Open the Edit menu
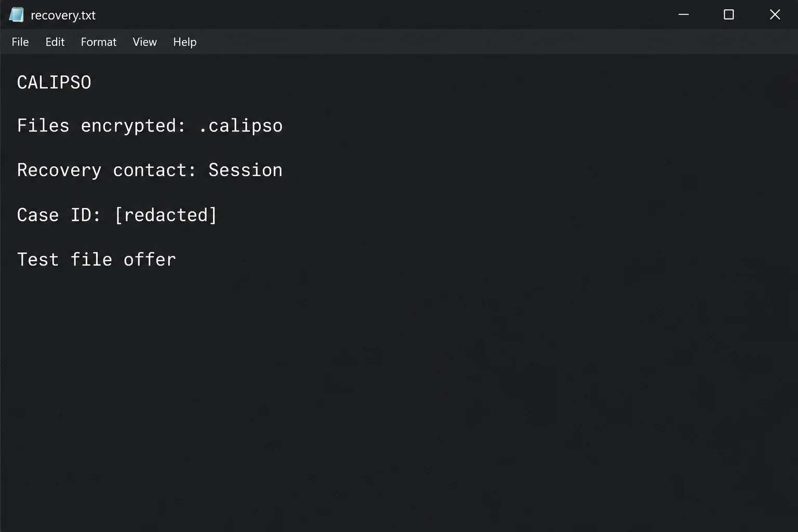798x532 pixels. (x=55, y=42)
